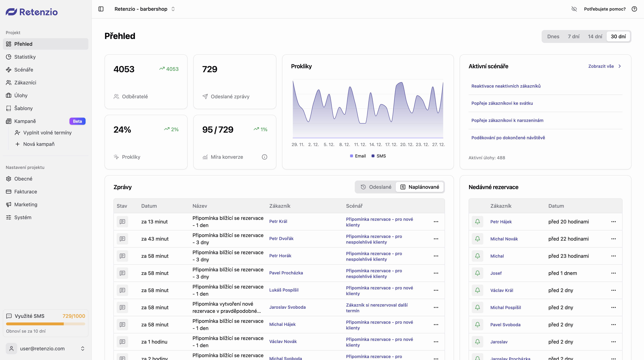The height and width of the screenshot is (360, 644).
Task: Toggle the hidden-eye visibility icon
Action: [574, 9]
